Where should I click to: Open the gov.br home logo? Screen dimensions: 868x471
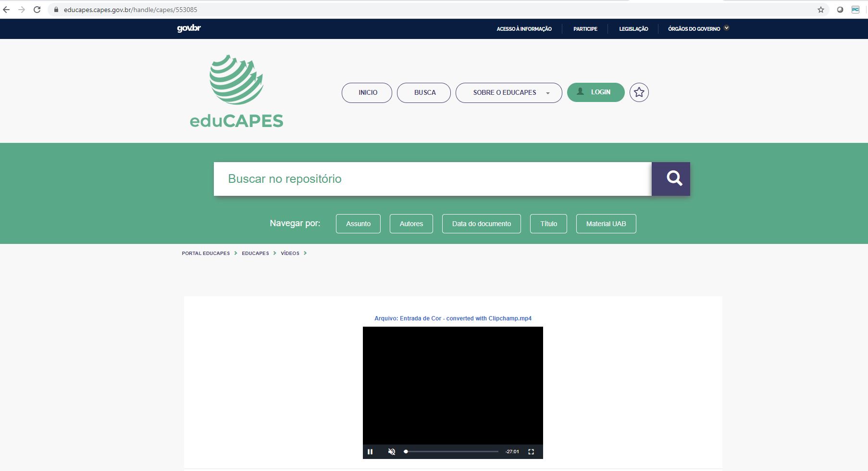pyautogui.click(x=189, y=28)
